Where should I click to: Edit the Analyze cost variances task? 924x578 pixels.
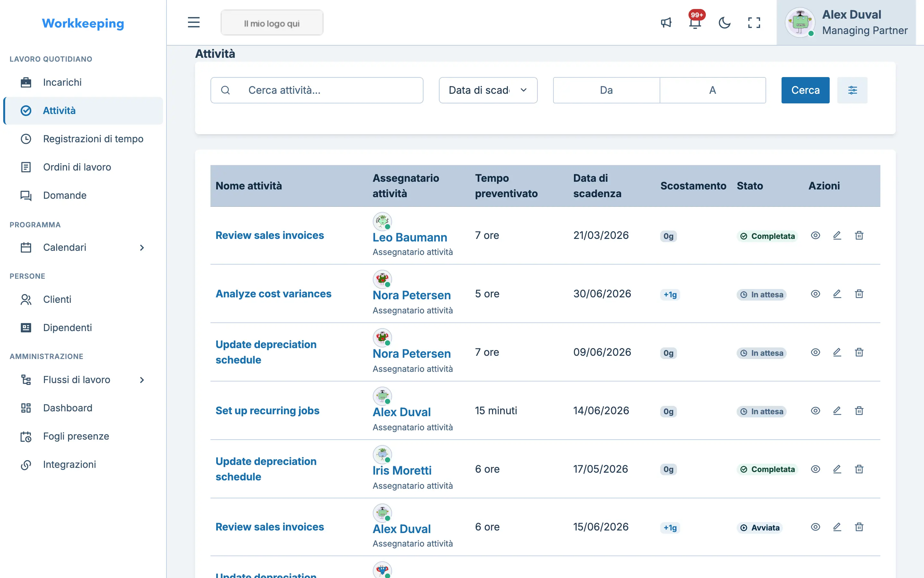click(837, 294)
